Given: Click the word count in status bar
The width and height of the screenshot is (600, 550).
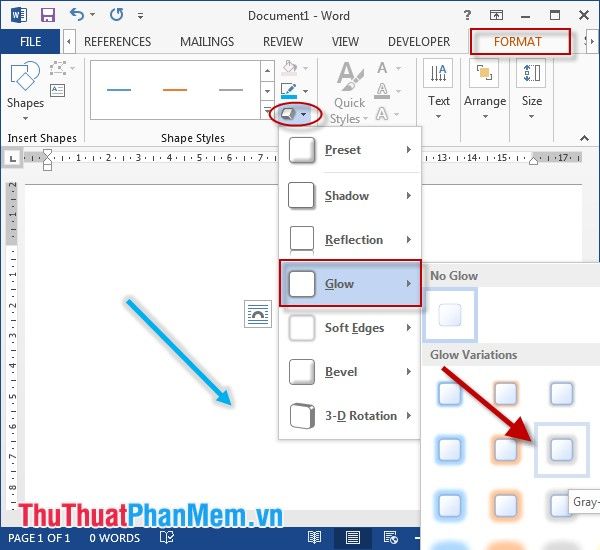Looking at the screenshot, I should [x=114, y=538].
